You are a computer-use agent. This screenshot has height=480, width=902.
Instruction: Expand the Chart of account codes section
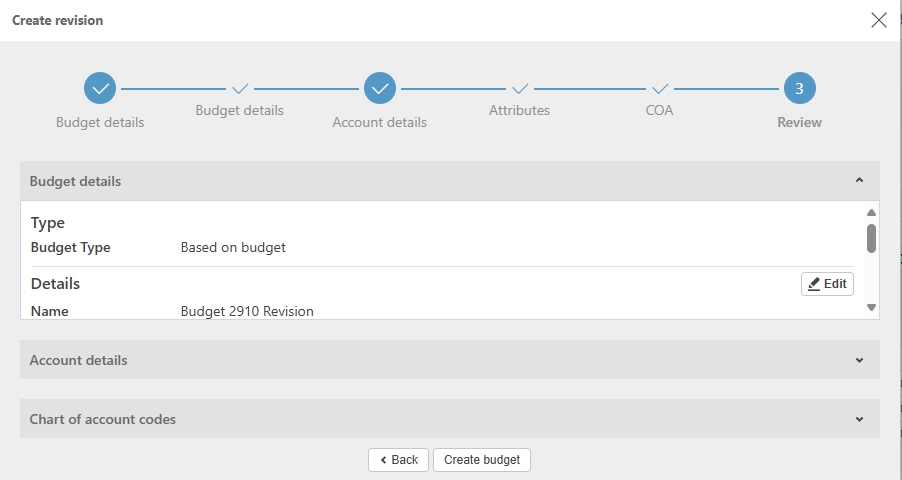pyautogui.click(x=859, y=419)
